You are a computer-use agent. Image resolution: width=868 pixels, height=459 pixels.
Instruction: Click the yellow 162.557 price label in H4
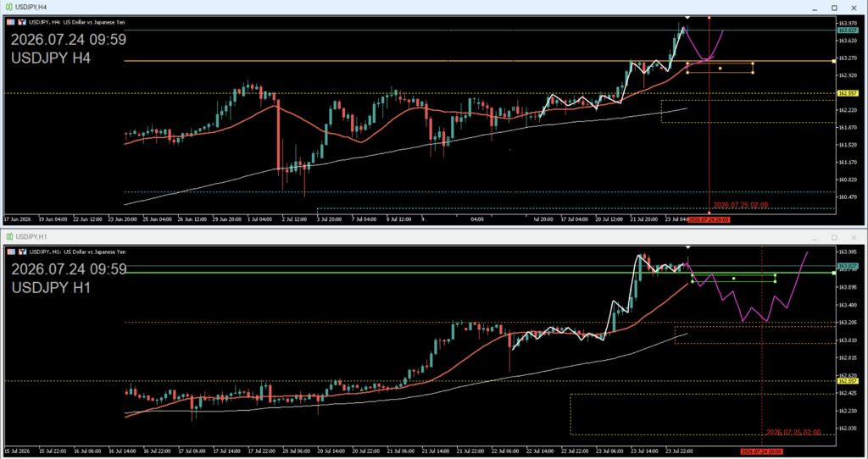(x=849, y=93)
